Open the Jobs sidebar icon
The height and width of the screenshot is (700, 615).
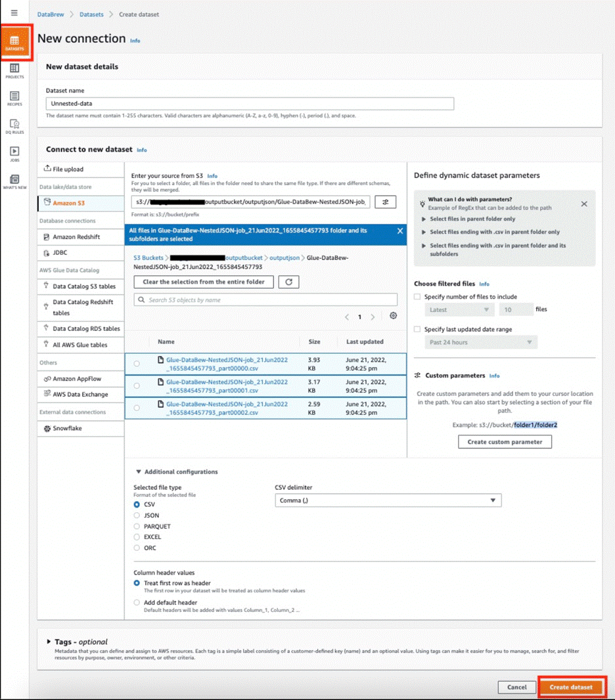(14, 154)
